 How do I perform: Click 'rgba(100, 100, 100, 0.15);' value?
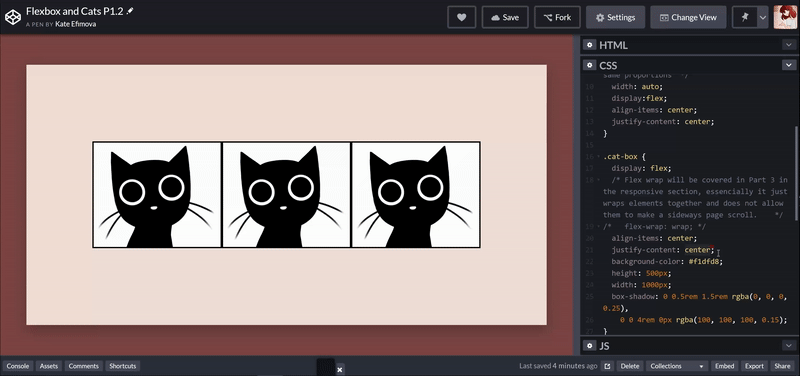tap(732, 320)
